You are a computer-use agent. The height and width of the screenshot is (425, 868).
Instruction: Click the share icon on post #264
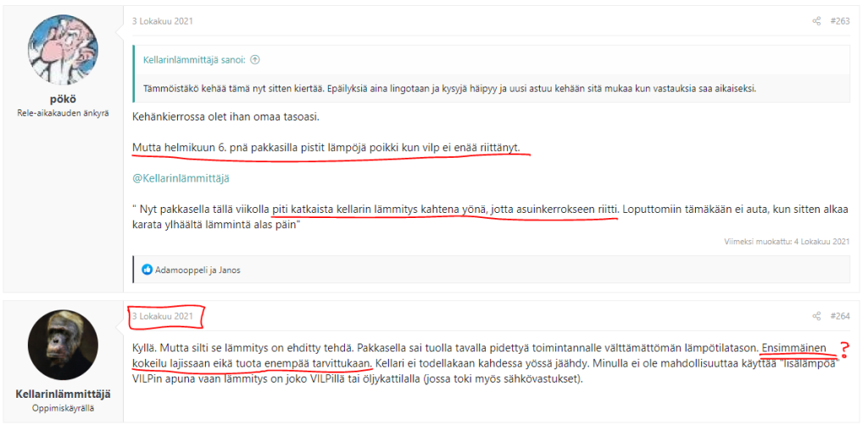816,316
